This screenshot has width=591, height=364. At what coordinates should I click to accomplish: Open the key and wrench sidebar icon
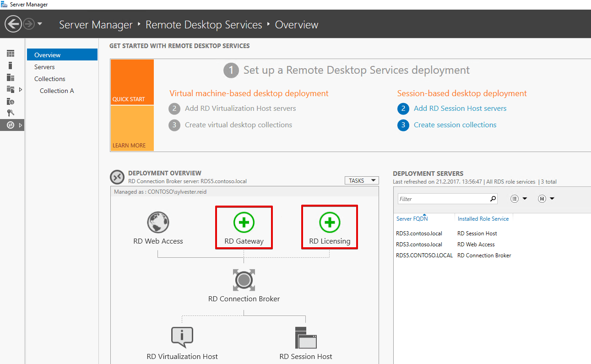tap(11, 113)
